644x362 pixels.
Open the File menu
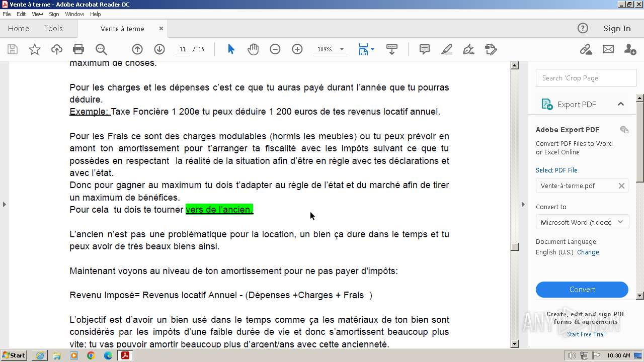click(7, 14)
